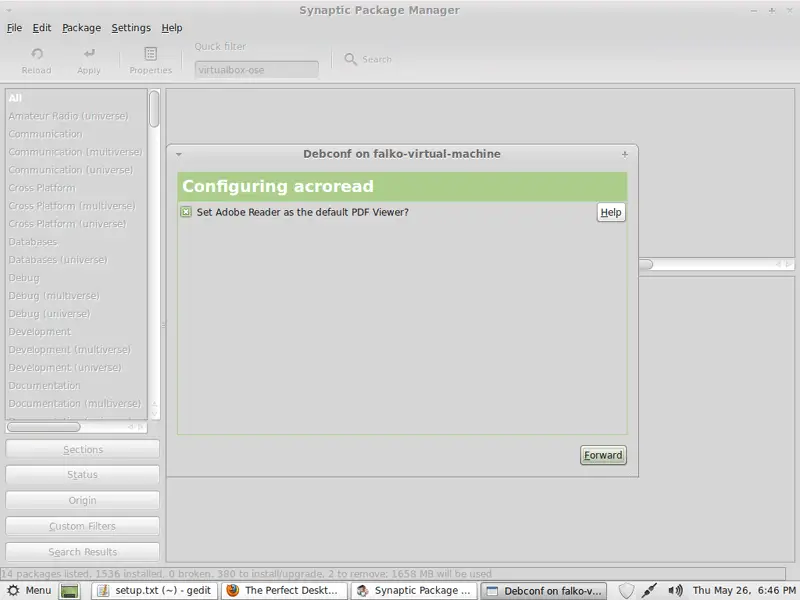Click the Reload toolbar icon
The image size is (800, 600).
[37, 60]
